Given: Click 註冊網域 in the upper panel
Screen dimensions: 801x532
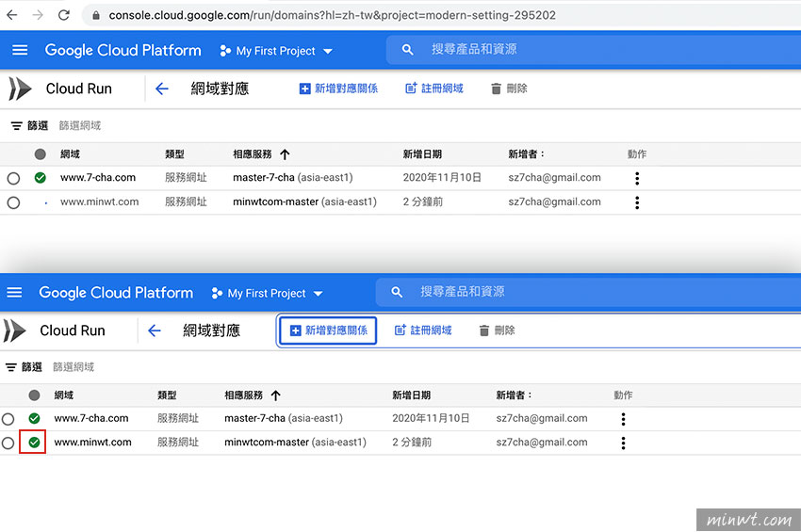Looking at the screenshot, I should [x=434, y=89].
